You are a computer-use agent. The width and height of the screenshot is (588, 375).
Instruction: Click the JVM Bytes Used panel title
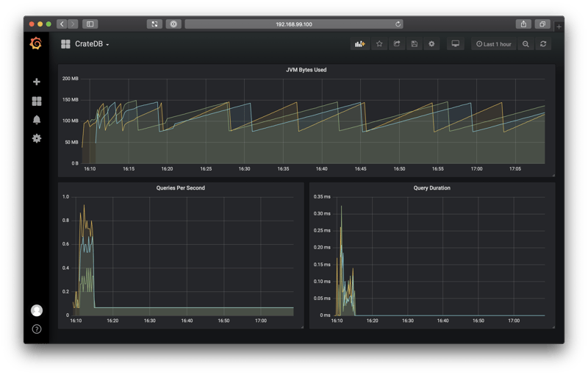tap(306, 70)
